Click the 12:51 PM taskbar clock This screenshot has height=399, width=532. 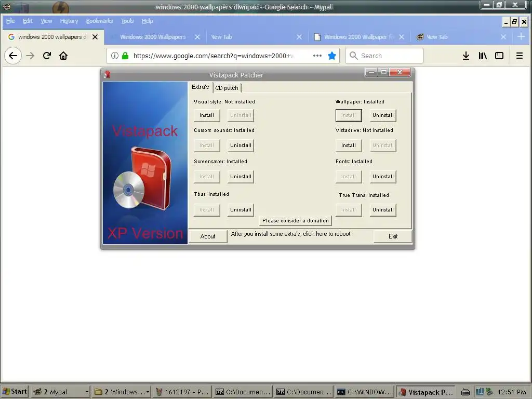pyautogui.click(x=511, y=392)
